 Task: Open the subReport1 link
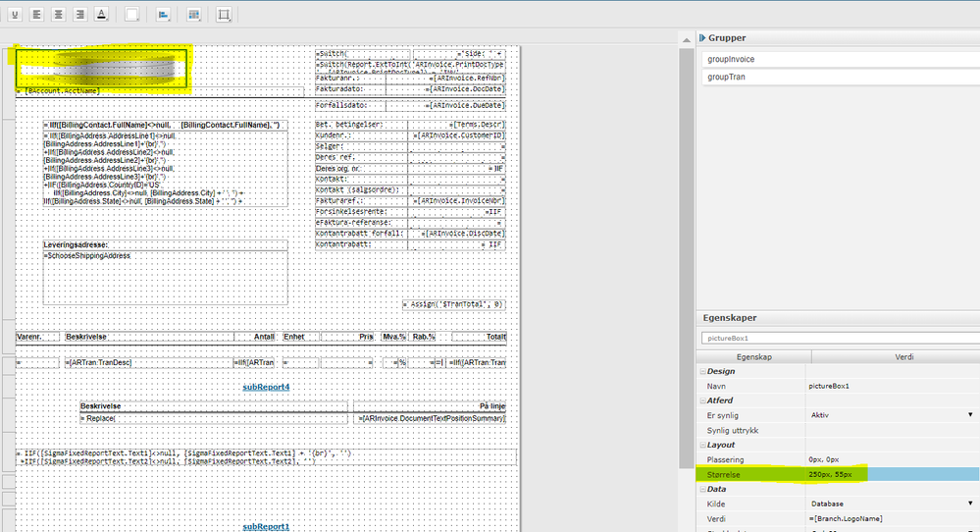[266, 526]
